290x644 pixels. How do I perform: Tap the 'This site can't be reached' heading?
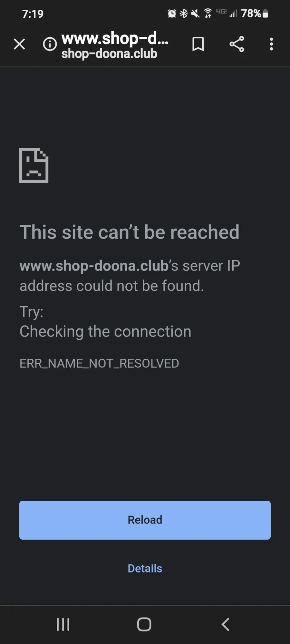pyautogui.click(x=130, y=232)
